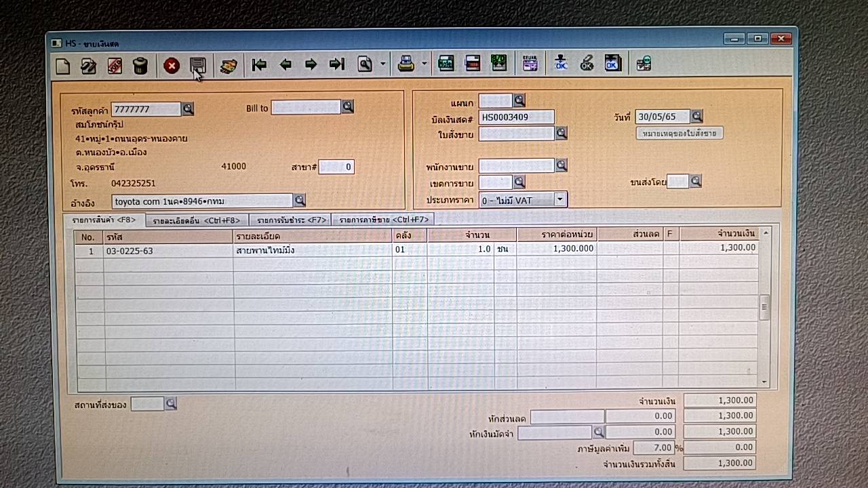The image size is (868, 488).
Task: Create a new blank document
Action: point(63,66)
